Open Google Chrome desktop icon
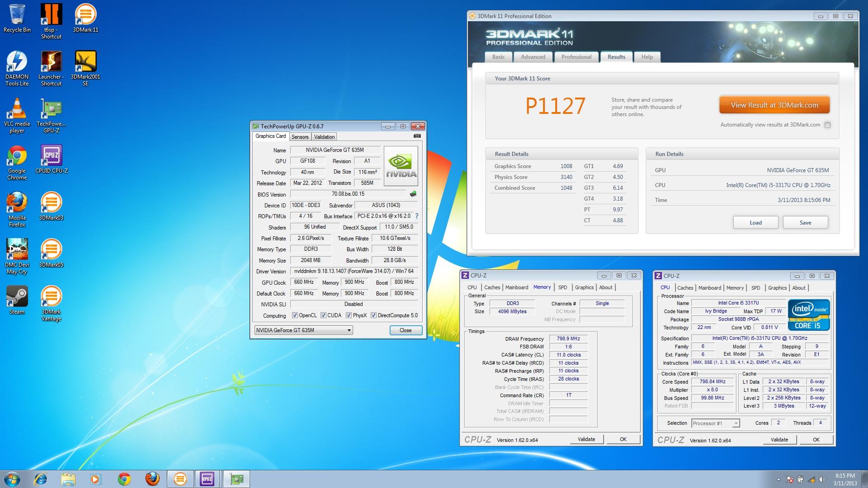 click(x=17, y=162)
